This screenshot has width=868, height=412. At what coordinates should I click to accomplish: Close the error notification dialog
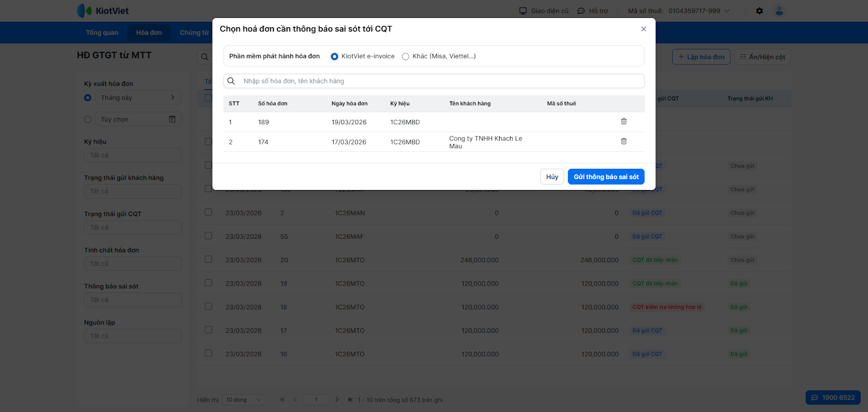643,29
